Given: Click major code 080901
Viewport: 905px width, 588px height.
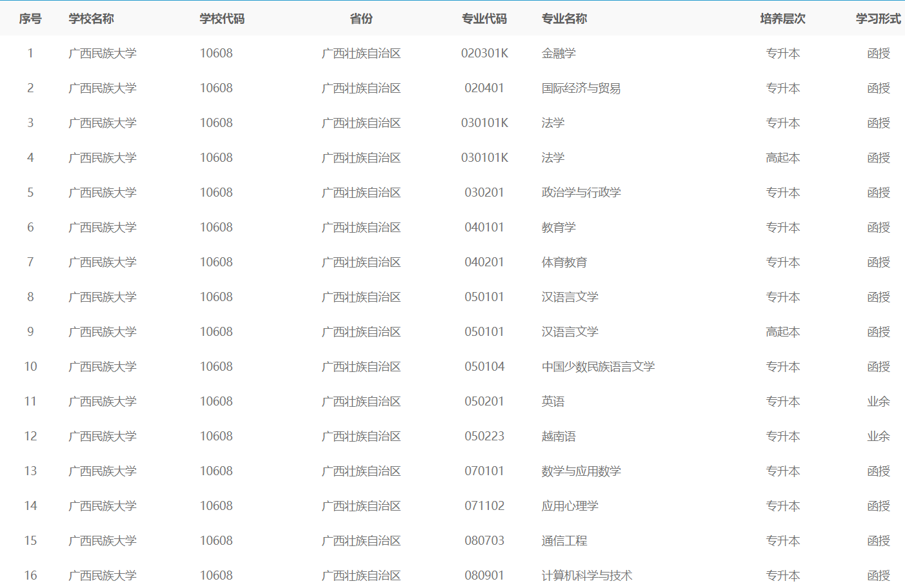Looking at the screenshot, I should click(484, 576).
